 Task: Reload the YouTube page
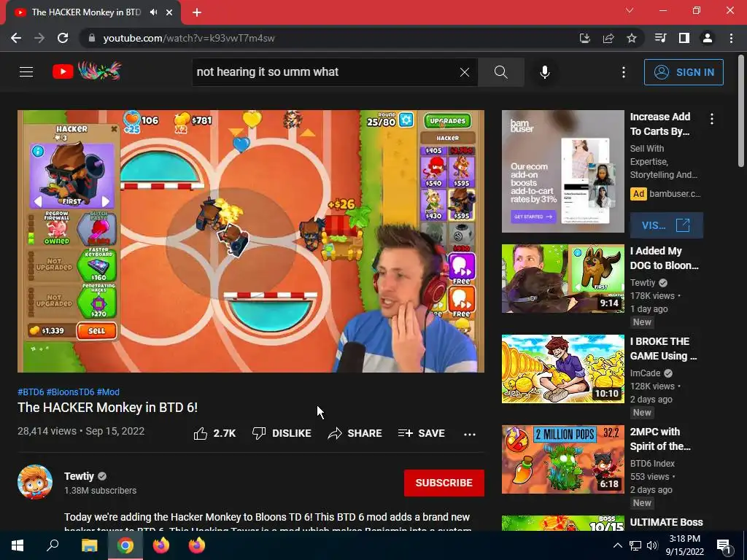[x=63, y=38]
